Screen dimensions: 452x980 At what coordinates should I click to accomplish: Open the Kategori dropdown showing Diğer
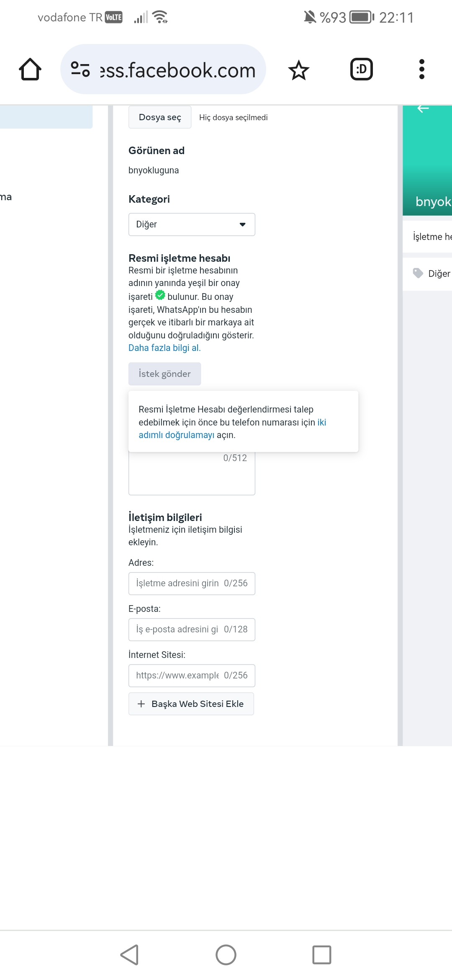(x=192, y=224)
